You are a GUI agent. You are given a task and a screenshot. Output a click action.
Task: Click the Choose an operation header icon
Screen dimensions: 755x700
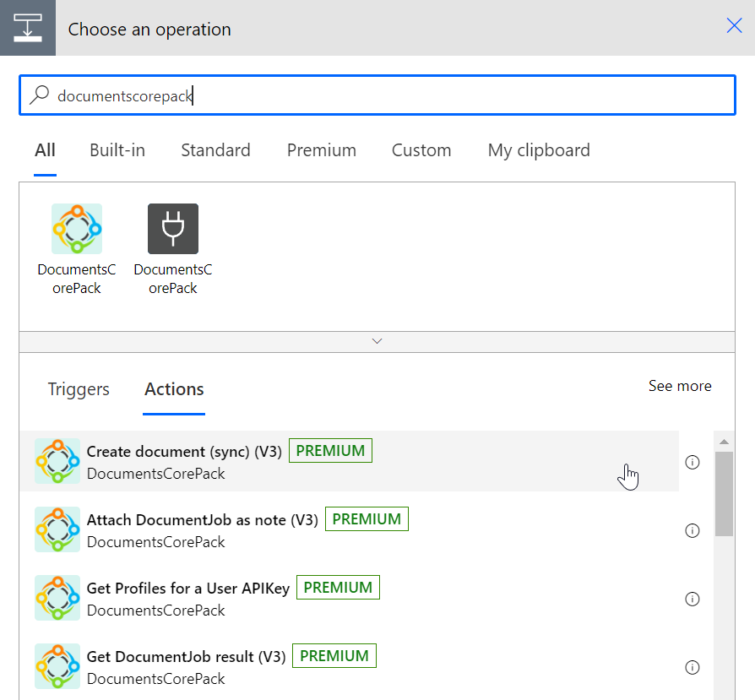click(x=28, y=28)
